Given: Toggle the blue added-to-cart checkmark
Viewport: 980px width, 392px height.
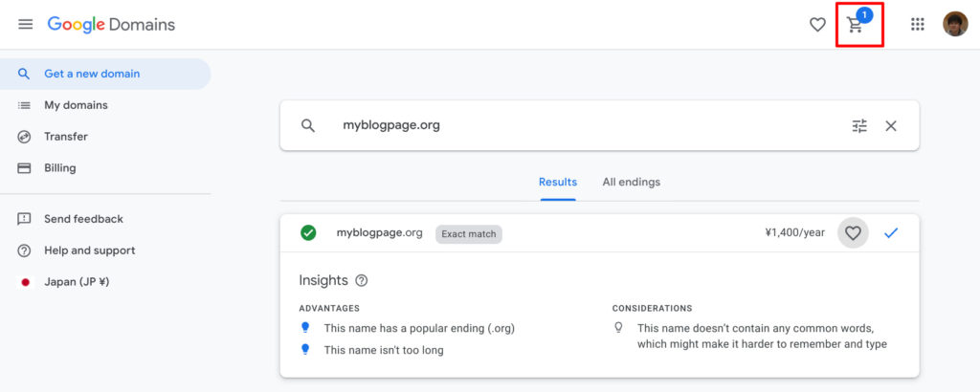Looking at the screenshot, I should (891, 233).
